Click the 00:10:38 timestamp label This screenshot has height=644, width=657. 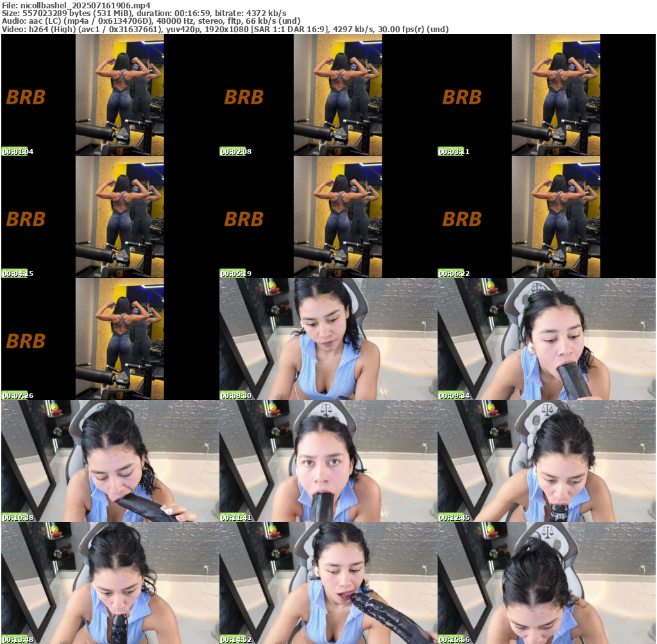[17, 518]
